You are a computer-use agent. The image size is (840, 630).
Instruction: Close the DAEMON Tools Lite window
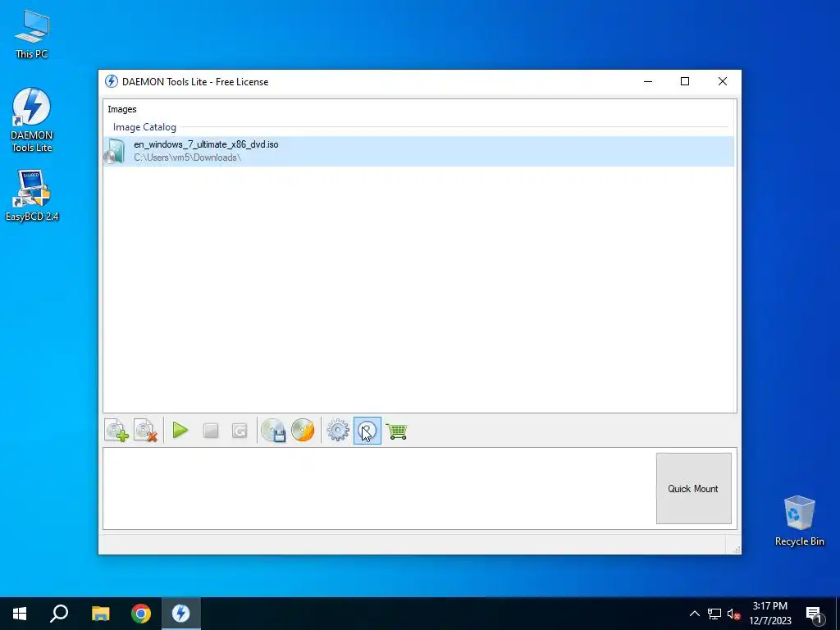pyautogui.click(x=723, y=81)
